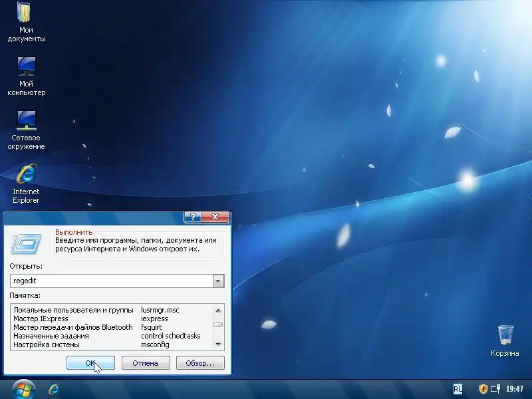Click the Отмена button

(146, 363)
